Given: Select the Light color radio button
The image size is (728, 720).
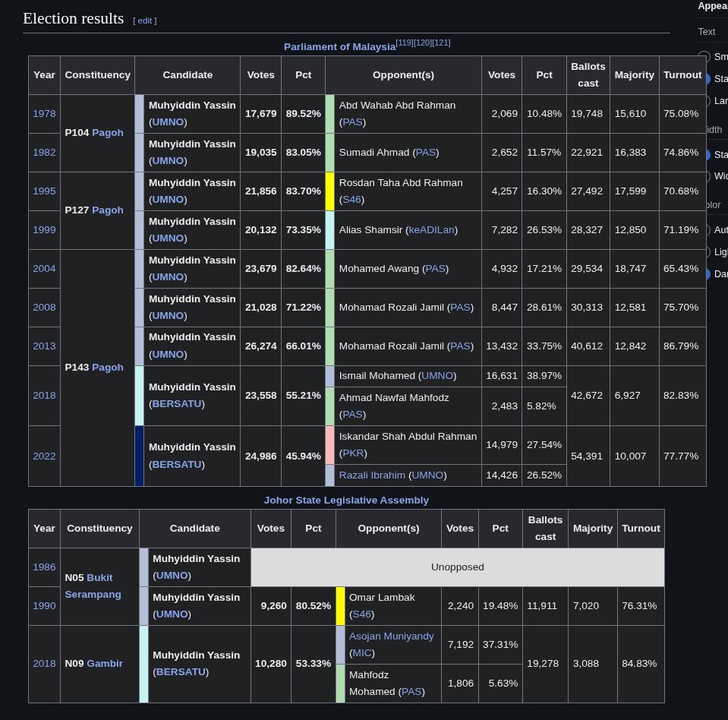Looking at the screenshot, I should (705, 252).
